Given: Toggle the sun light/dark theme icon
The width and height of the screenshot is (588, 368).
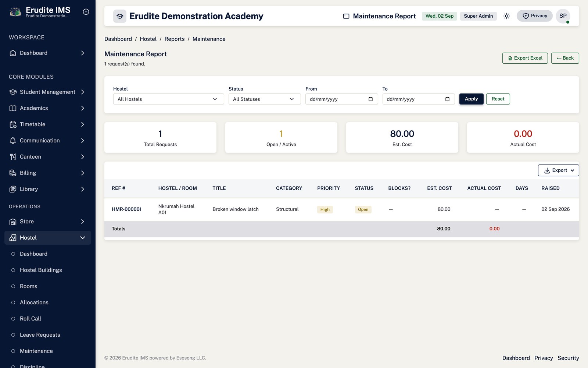Looking at the screenshot, I should tap(506, 16).
